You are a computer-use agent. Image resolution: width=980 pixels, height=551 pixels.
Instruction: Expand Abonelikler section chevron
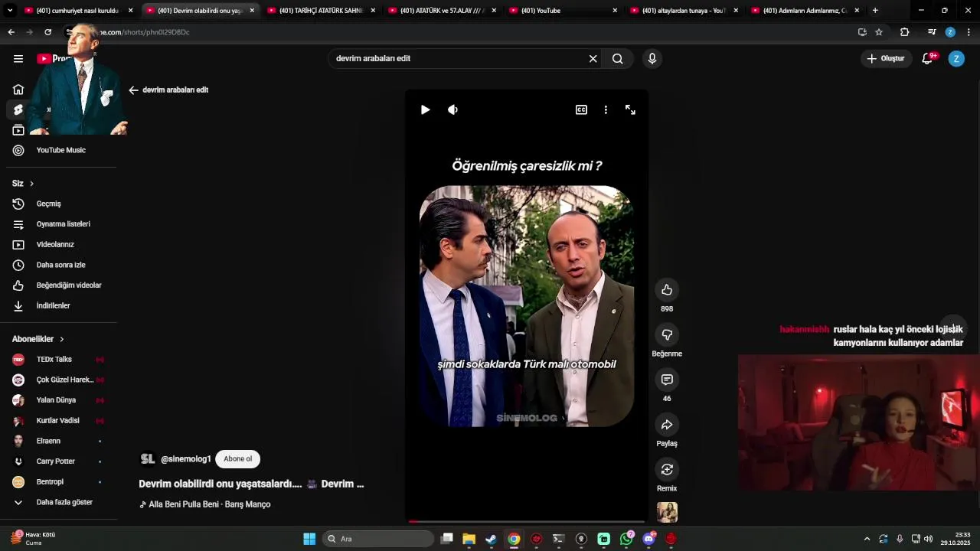click(x=62, y=339)
